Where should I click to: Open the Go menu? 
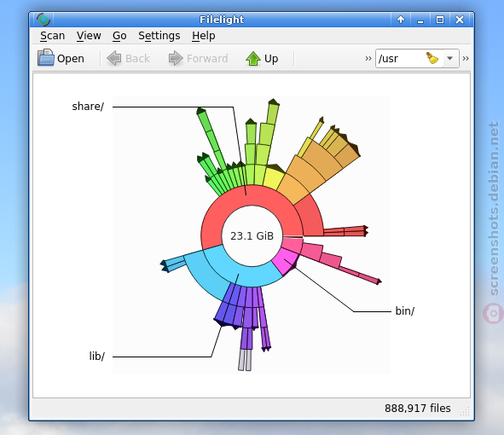pos(119,35)
